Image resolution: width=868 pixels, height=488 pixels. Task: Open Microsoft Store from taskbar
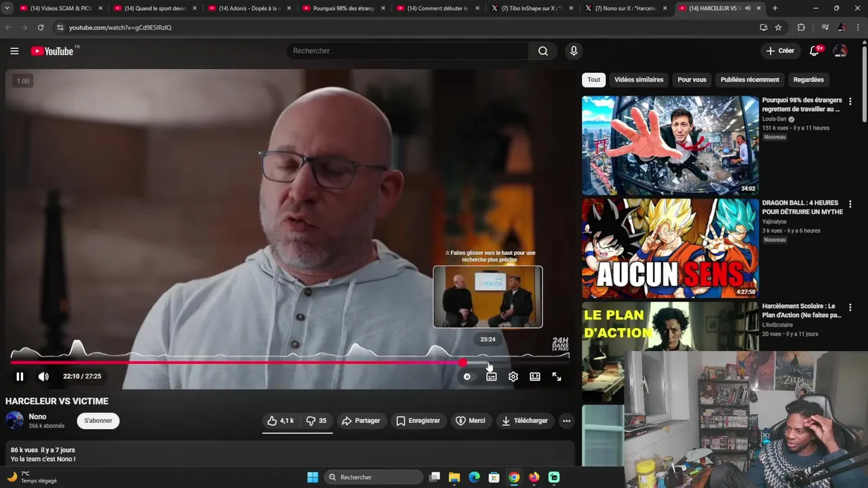pos(494,477)
